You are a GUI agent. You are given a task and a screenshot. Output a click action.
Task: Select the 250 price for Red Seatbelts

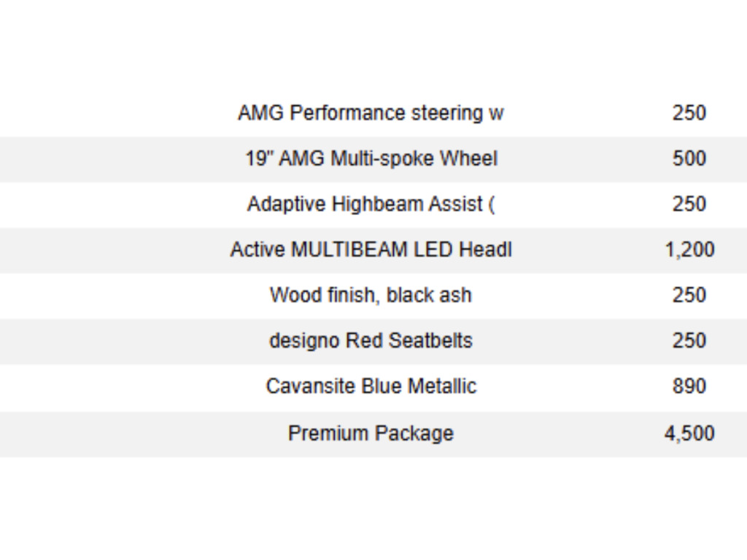point(689,341)
